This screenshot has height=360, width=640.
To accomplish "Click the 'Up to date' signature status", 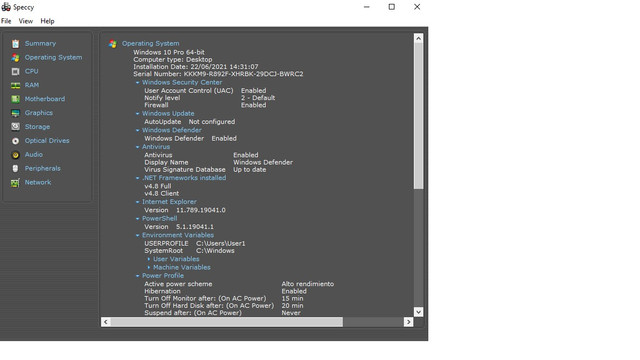I will coord(249,170).
